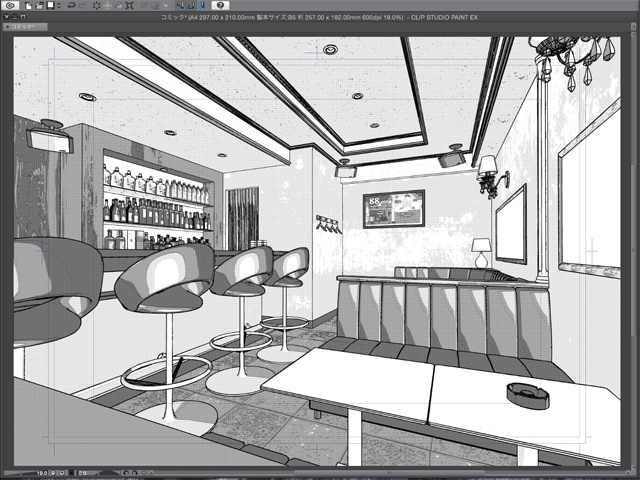The height and width of the screenshot is (480, 640).
Task: Click the vertical canvas scrollbar
Action: pyautogui.click(x=633, y=251)
